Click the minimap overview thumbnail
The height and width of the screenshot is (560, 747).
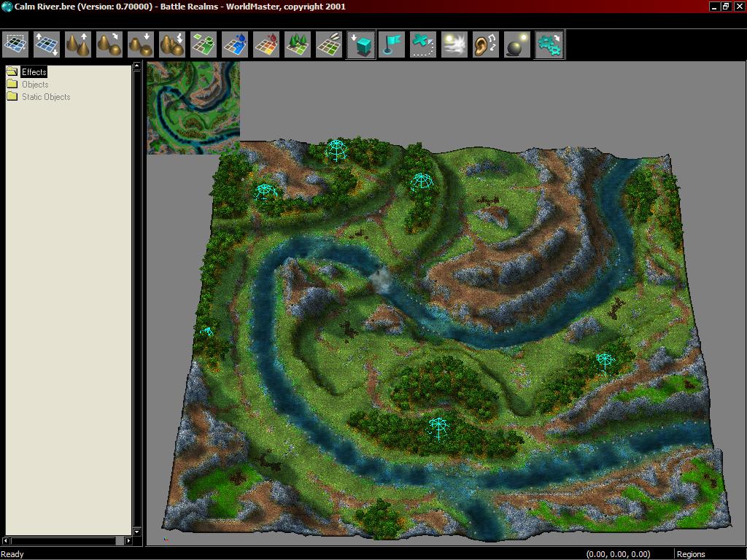pyautogui.click(x=193, y=107)
